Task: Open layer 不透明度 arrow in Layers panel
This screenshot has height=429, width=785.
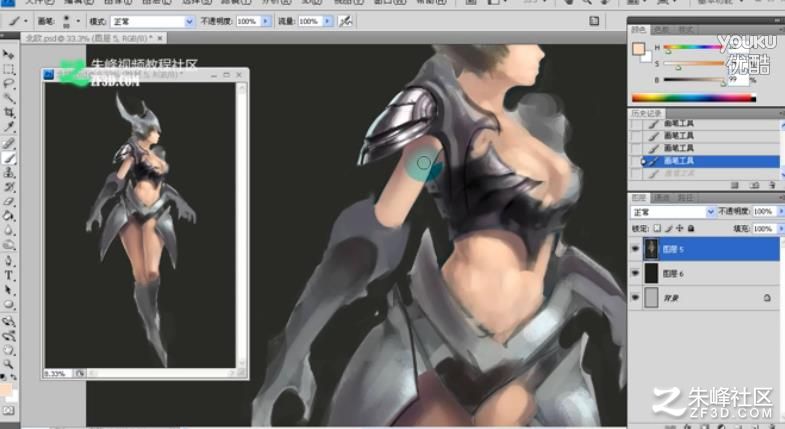Action: pos(780,212)
